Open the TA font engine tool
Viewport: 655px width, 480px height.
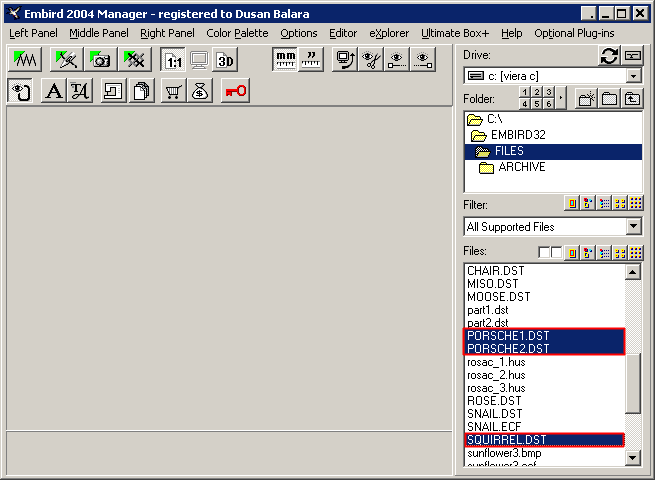[x=80, y=91]
